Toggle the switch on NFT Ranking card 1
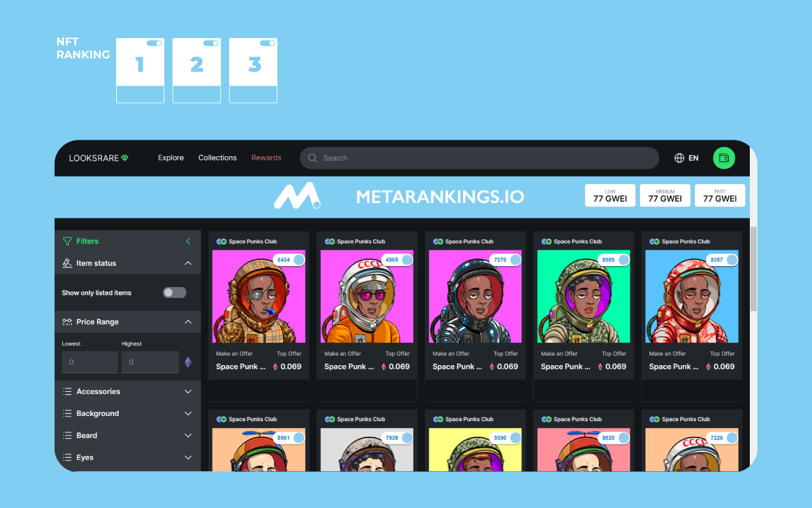 [154, 43]
